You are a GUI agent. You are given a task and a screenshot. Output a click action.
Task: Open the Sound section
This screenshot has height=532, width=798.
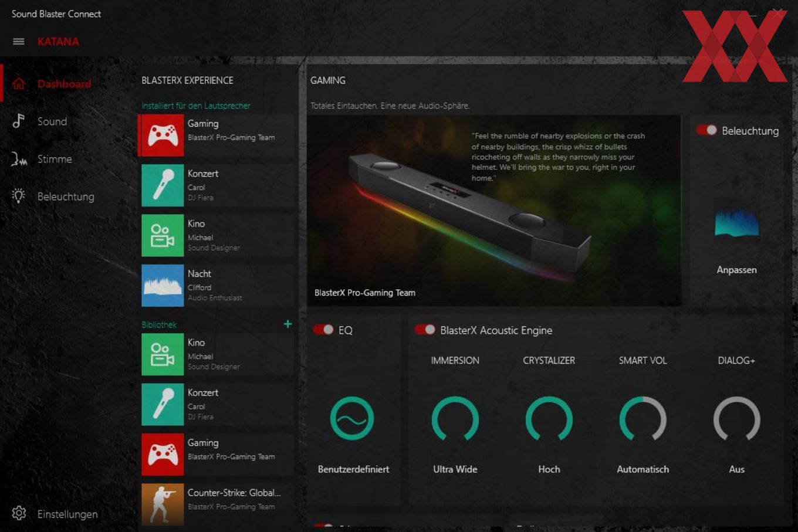tap(52, 121)
